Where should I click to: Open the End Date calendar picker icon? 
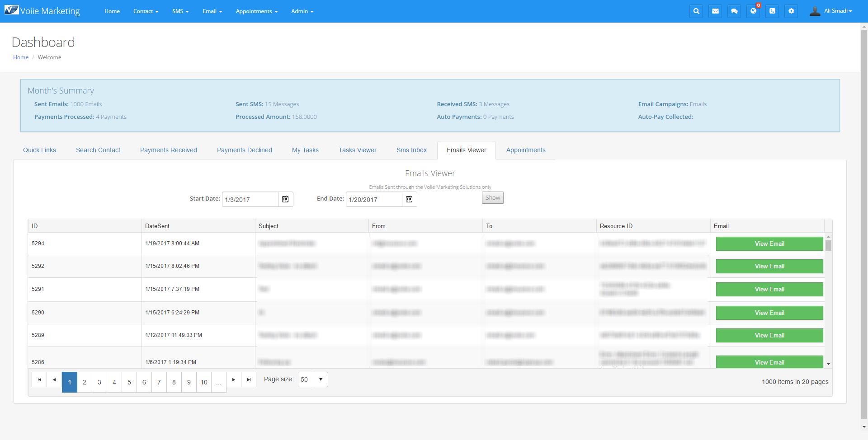tap(409, 199)
